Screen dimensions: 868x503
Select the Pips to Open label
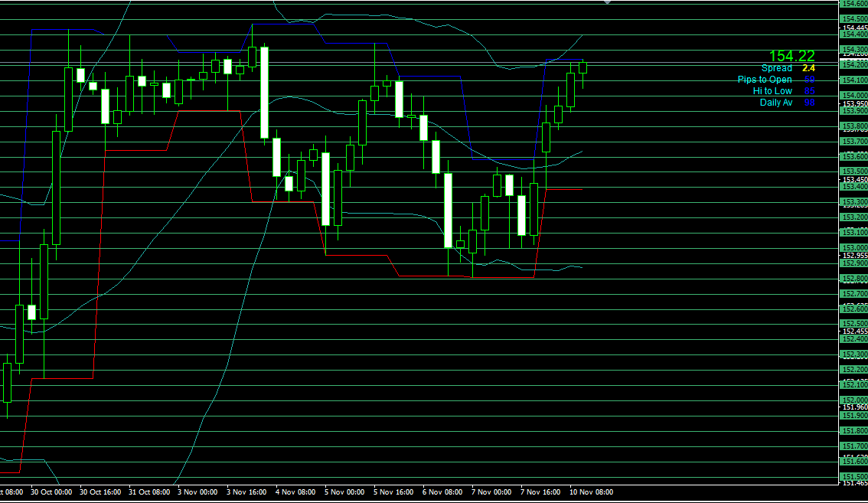point(765,80)
